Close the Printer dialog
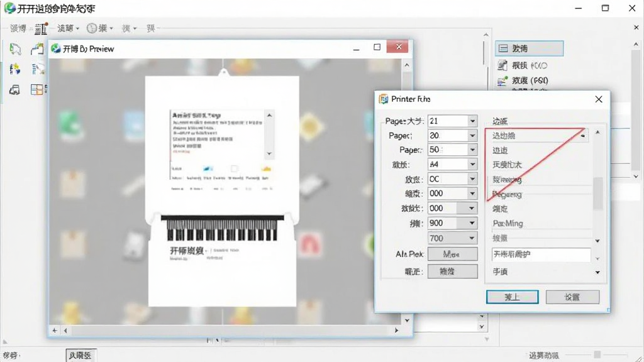Viewport: 644px width, 362px height. click(599, 99)
